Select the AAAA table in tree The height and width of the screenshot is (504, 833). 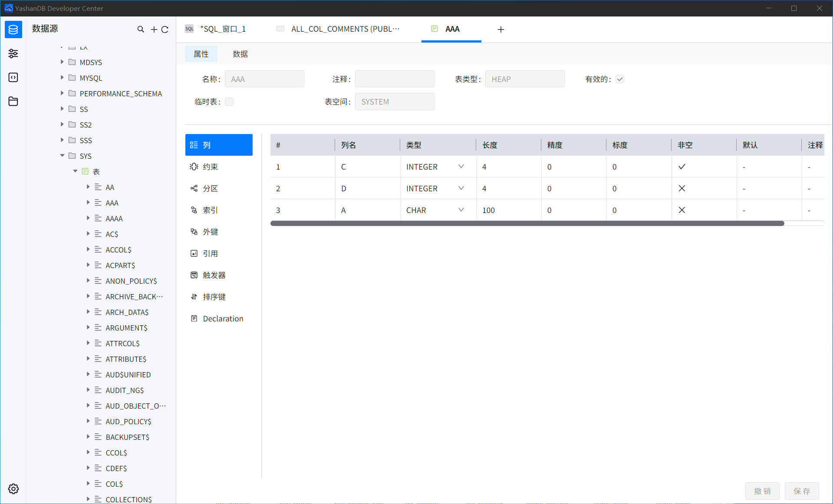114,218
